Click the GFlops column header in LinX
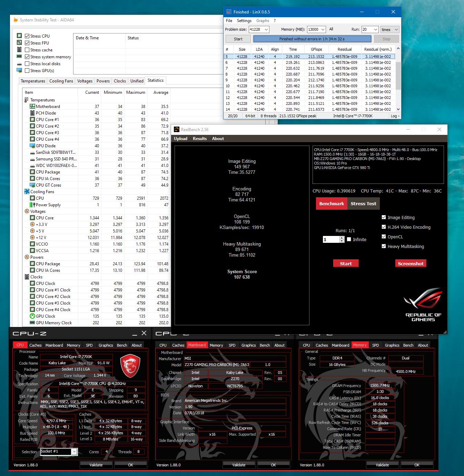Image resolution: width=464 pixels, height=476 pixels. pyautogui.click(x=316, y=49)
